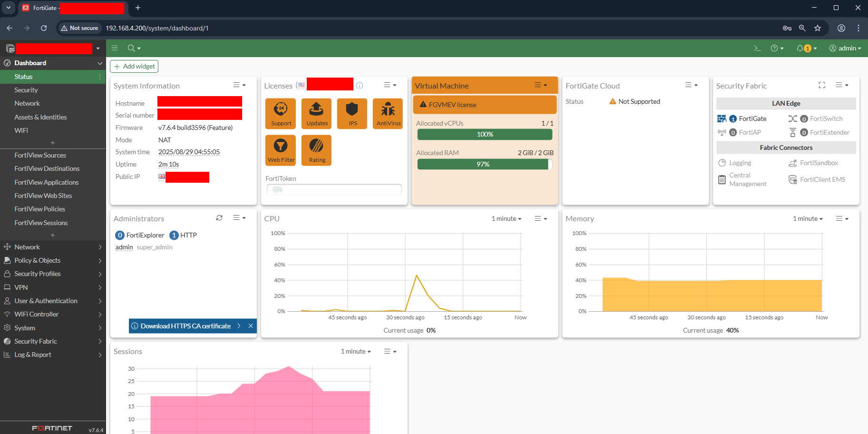Open FortiGate Cloud widget options menu

click(692, 85)
